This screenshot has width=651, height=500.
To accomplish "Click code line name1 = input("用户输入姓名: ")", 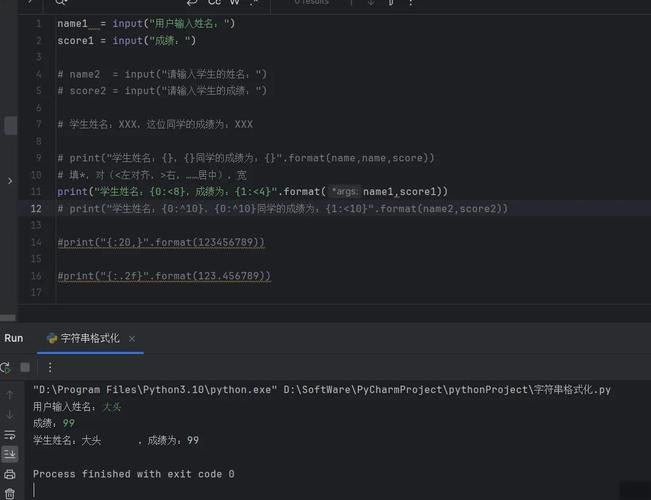I will tap(146, 24).
